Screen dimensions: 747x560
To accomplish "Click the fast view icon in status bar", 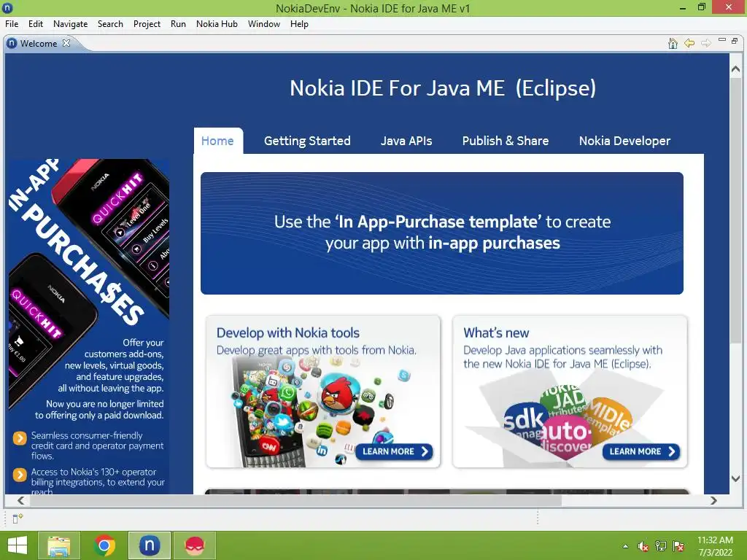I will [x=18, y=518].
